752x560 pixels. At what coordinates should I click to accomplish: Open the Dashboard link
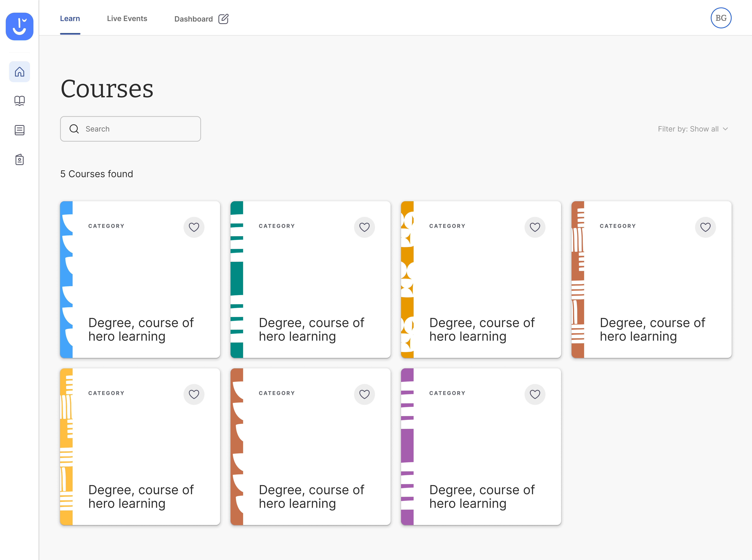(193, 19)
